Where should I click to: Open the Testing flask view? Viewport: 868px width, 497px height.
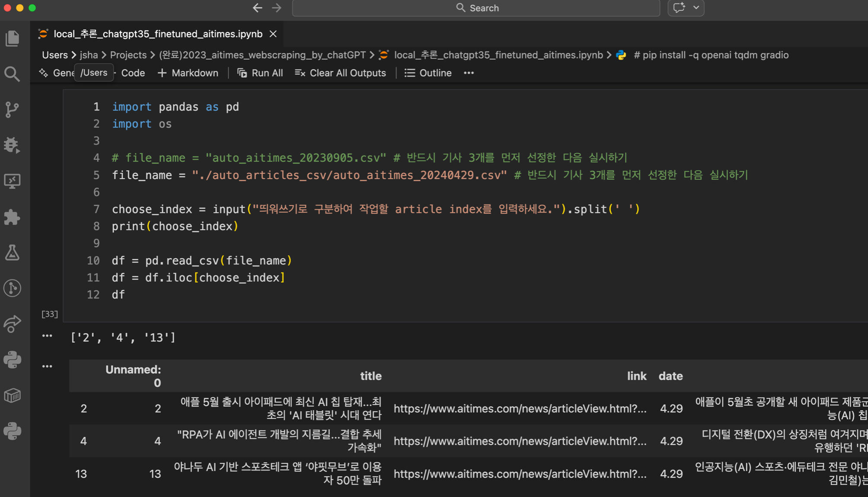(x=12, y=252)
